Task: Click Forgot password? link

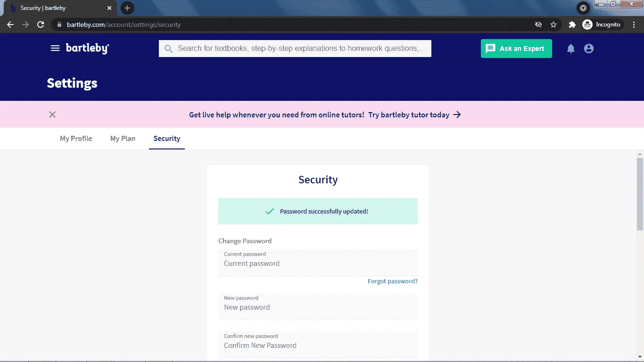Action: tap(393, 281)
